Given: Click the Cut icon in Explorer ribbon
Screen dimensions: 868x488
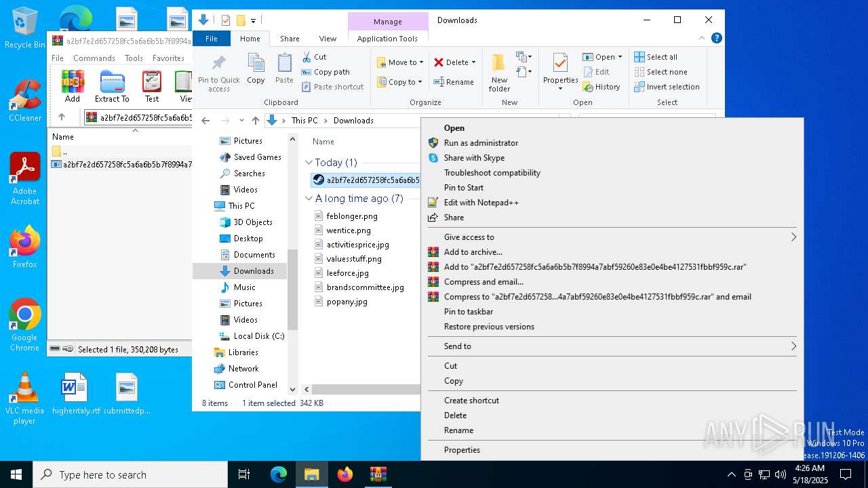Looking at the screenshot, I should coord(307,57).
